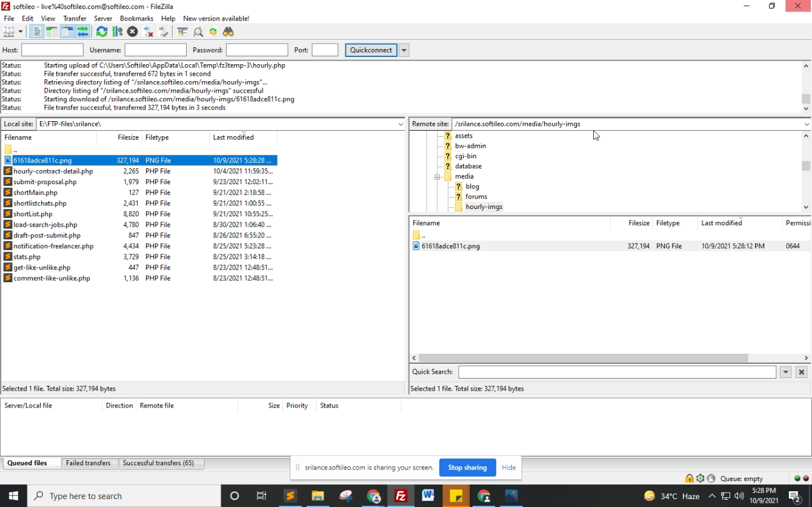Screen dimensions: 812x507
Task: Collapse the media folder tree node
Action: coord(437,177)
